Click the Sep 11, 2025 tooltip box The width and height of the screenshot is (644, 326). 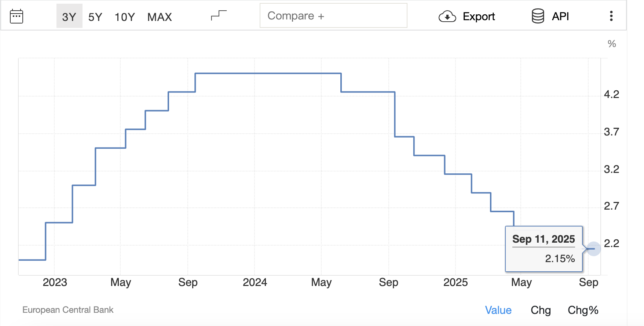[544, 249]
